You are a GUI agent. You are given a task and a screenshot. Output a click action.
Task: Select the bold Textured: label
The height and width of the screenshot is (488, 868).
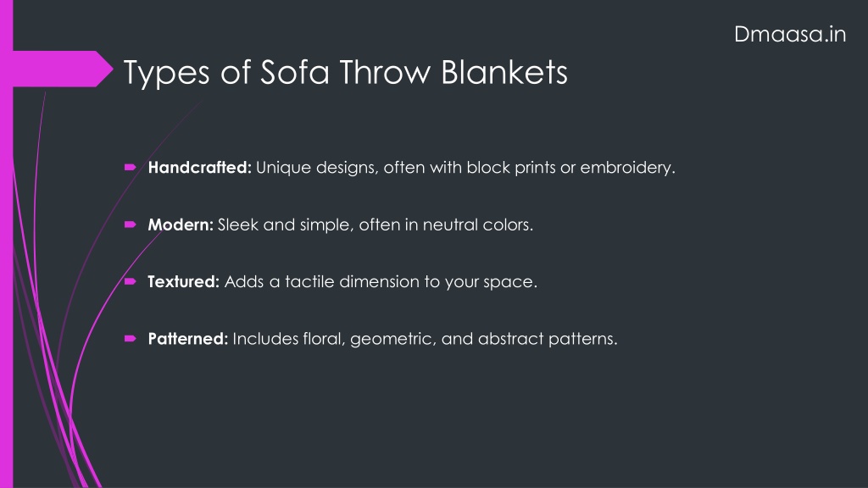[184, 281]
